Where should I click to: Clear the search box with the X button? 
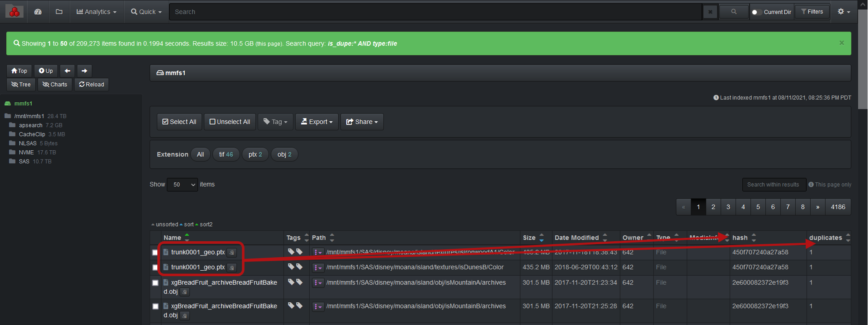tap(710, 12)
